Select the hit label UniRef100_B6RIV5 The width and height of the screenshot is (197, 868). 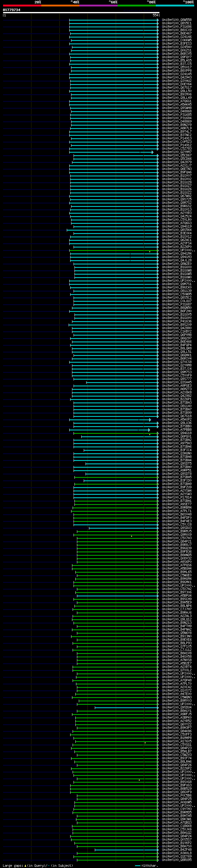tap(176, 54)
